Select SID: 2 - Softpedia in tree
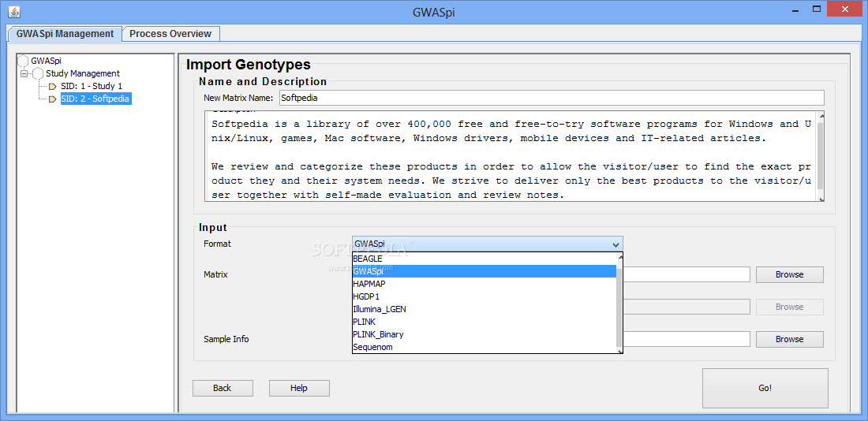 [95, 99]
